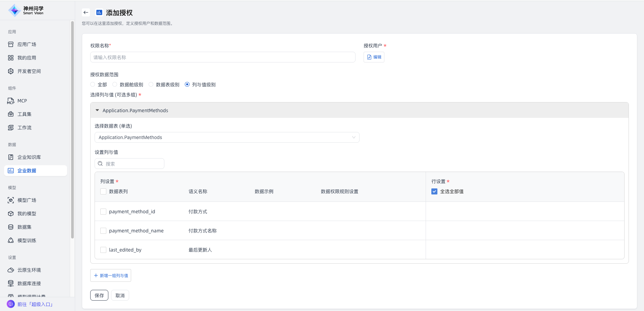Collapse the Application.PaymentMethods group header

click(x=97, y=110)
